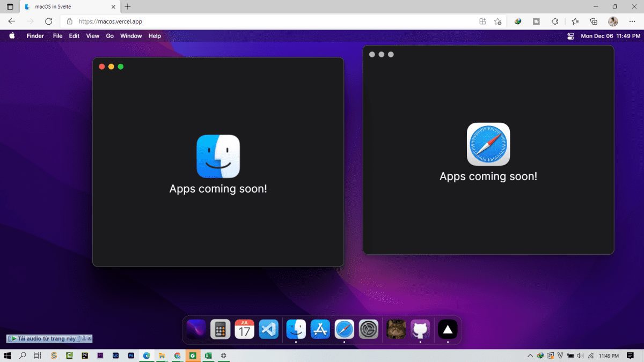
Task: Open the Apple logo menu
Action: 12,36
